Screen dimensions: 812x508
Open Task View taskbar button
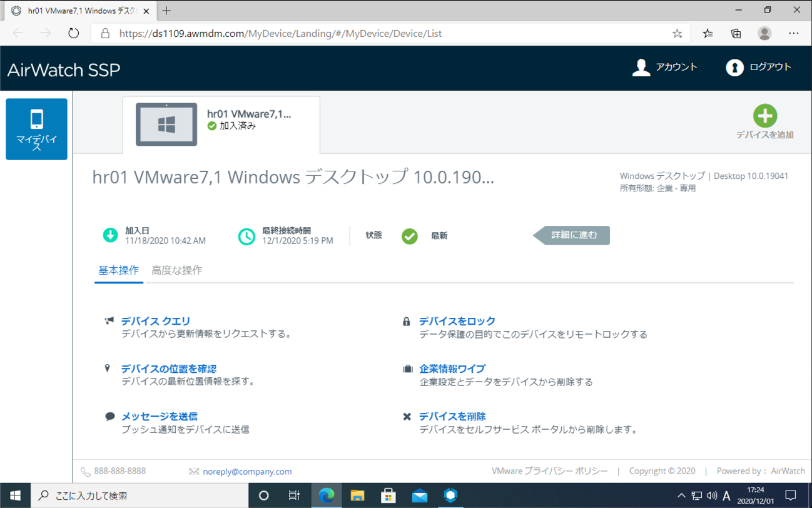coord(294,495)
